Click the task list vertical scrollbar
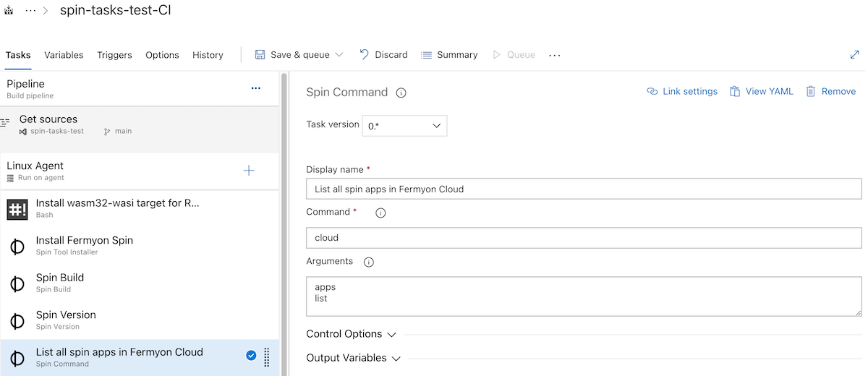Viewport: 868px width, 376px height. [284, 224]
